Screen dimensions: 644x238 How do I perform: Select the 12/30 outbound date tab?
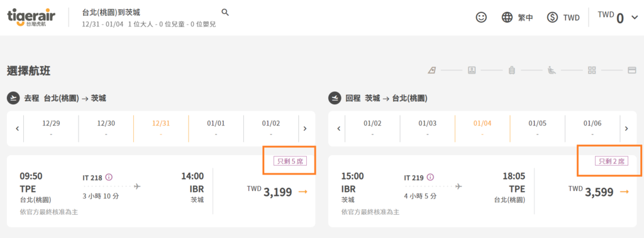pos(106,129)
